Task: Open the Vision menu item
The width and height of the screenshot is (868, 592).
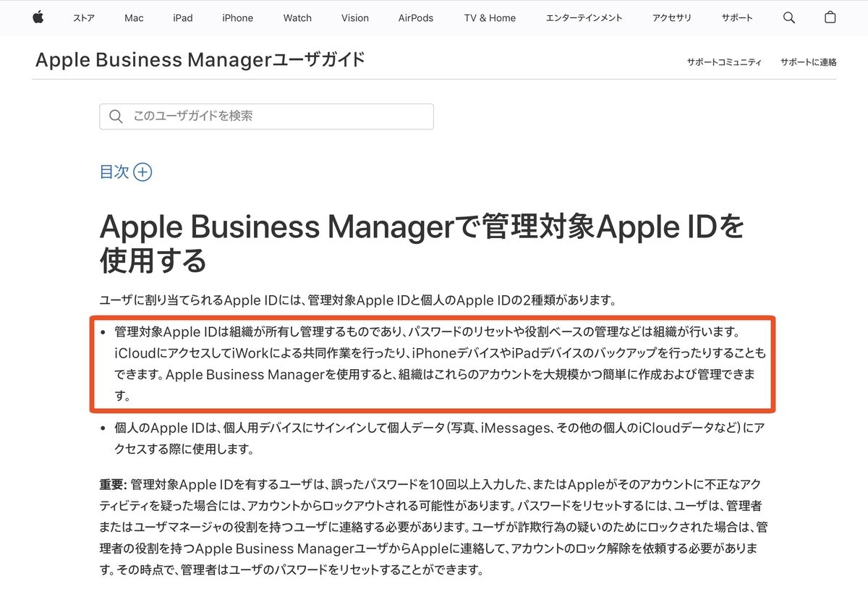Action: click(x=355, y=18)
